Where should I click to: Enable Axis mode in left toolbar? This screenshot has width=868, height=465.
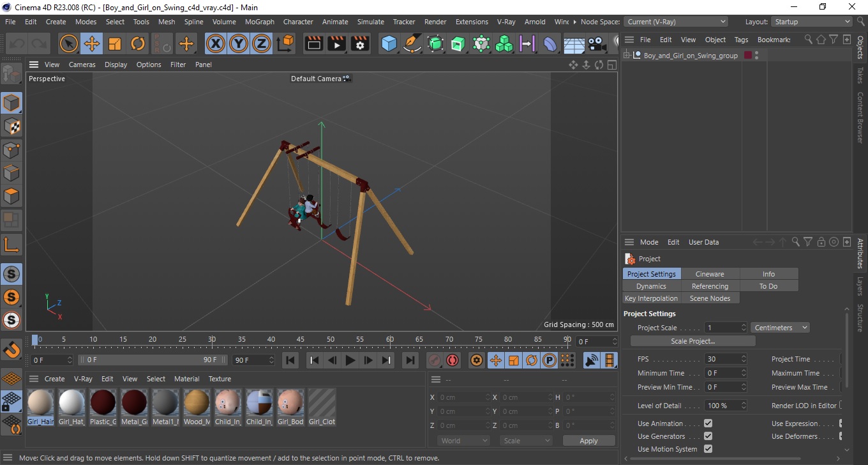point(11,244)
